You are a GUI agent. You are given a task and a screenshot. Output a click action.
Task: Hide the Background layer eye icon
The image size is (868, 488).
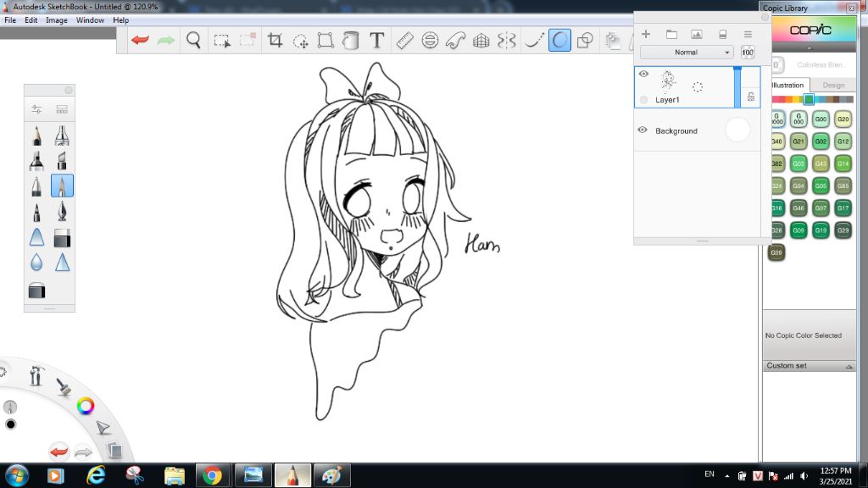click(x=643, y=130)
